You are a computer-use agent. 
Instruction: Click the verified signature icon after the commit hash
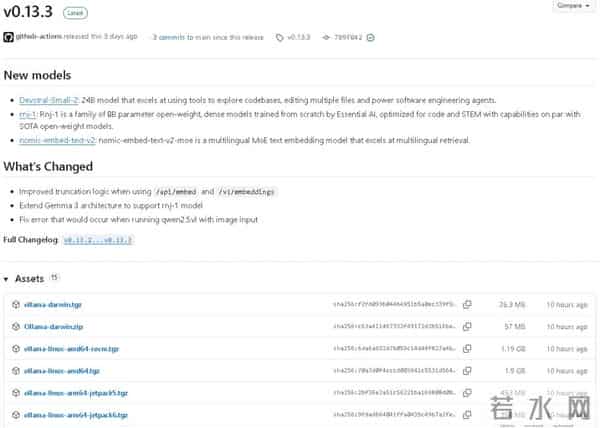(371, 37)
